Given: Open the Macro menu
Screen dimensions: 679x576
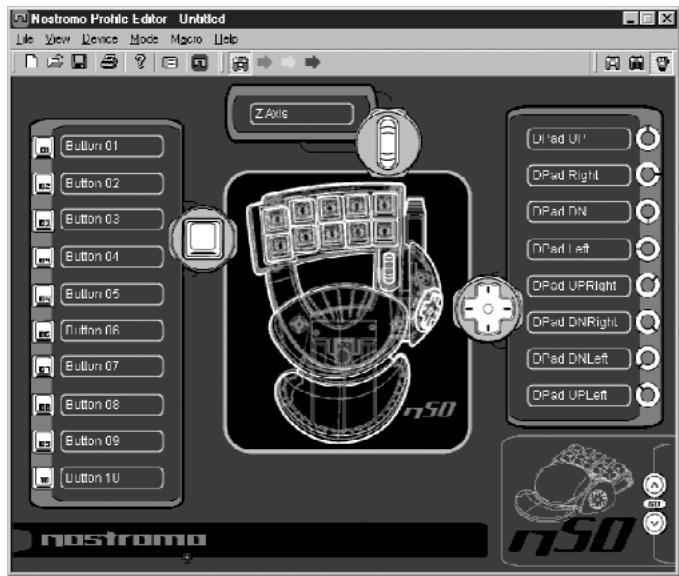Looking at the screenshot, I should [186, 39].
